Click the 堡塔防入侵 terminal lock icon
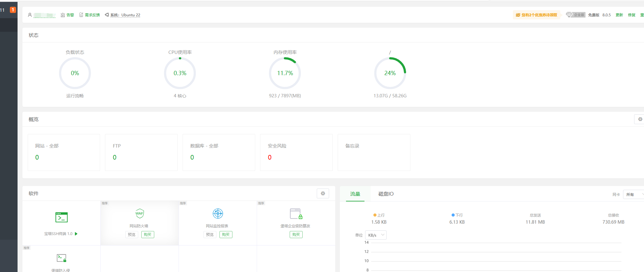Image resolution: width=644 pixels, height=272 pixels. click(62, 258)
